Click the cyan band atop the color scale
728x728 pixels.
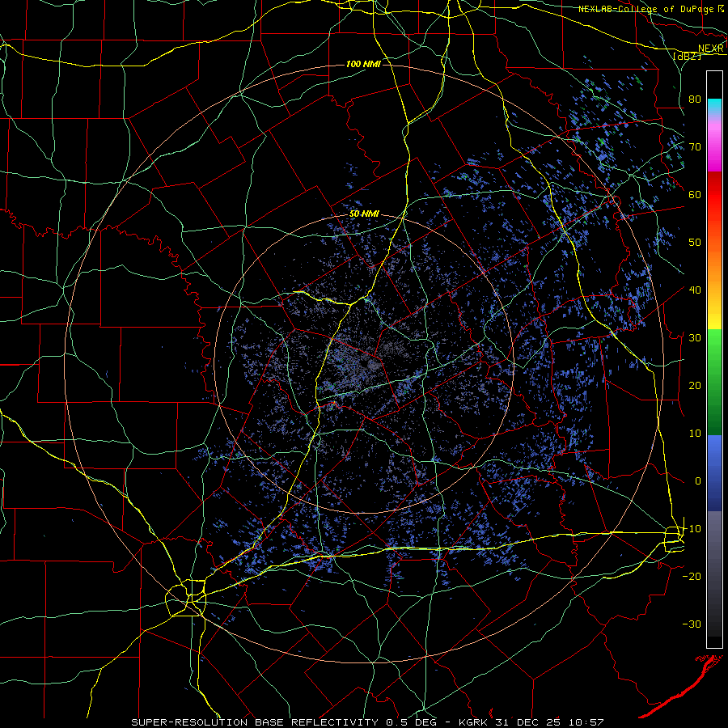(714, 106)
